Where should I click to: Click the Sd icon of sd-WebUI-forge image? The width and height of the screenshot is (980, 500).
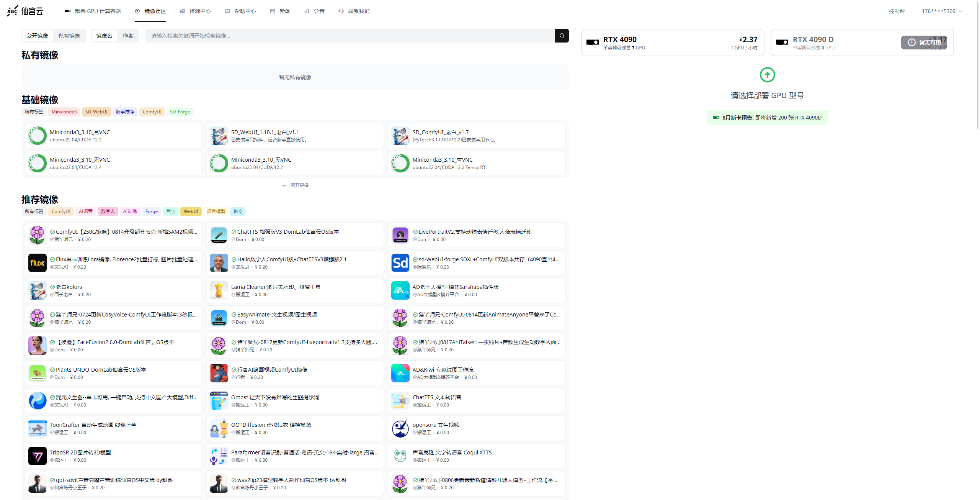click(x=400, y=263)
